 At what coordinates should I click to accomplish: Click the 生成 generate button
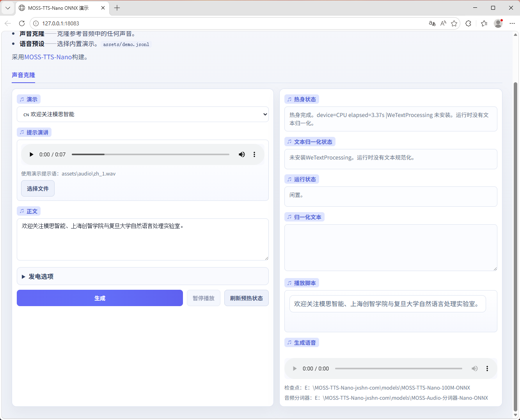click(100, 298)
